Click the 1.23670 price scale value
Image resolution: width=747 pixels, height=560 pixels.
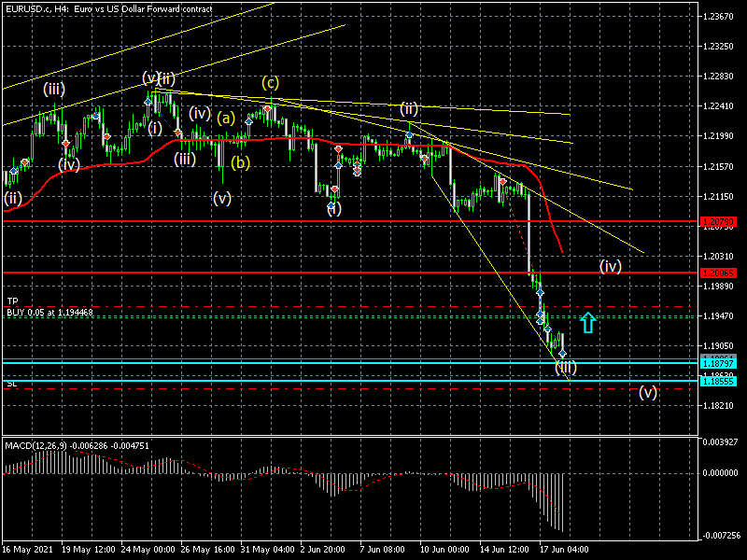(x=722, y=17)
